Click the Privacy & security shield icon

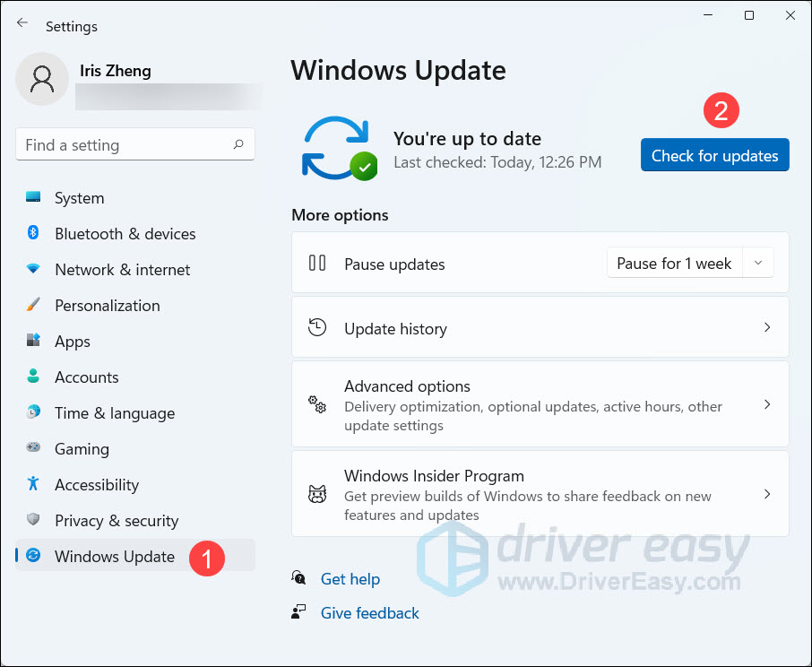pyautogui.click(x=33, y=521)
